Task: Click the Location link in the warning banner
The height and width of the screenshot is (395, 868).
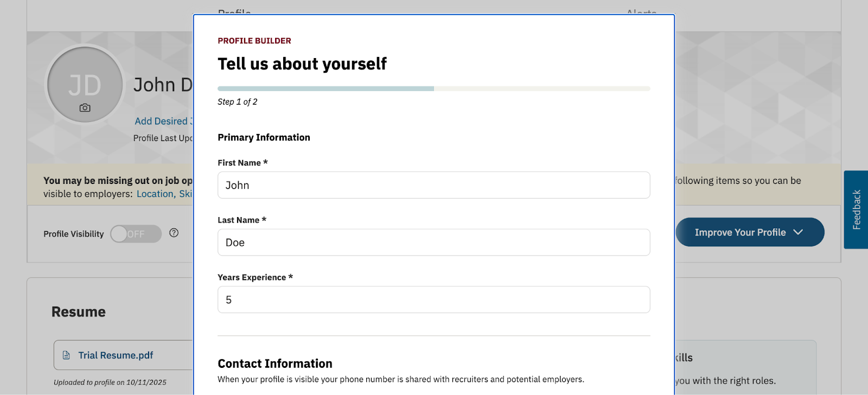Action: pos(155,194)
